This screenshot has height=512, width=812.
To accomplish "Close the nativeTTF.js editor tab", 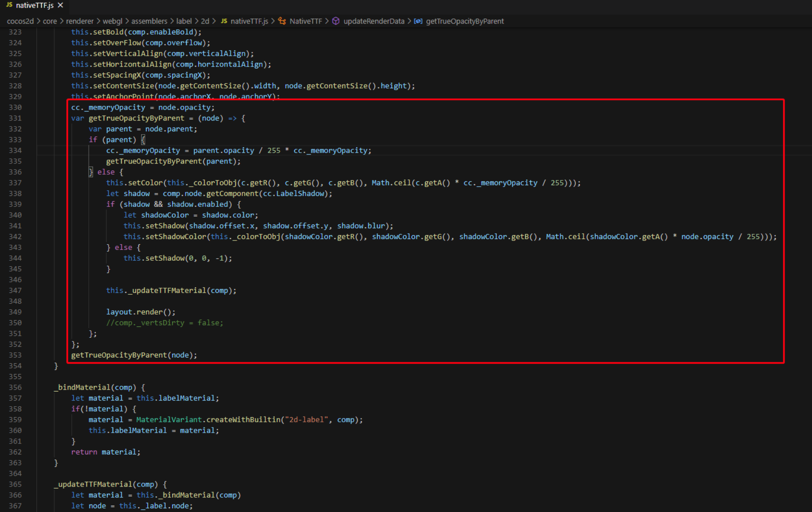I will coord(60,5).
